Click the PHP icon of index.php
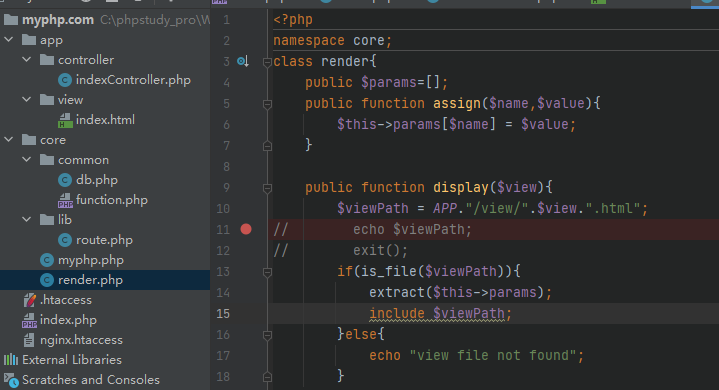719x390 pixels. tap(29, 320)
